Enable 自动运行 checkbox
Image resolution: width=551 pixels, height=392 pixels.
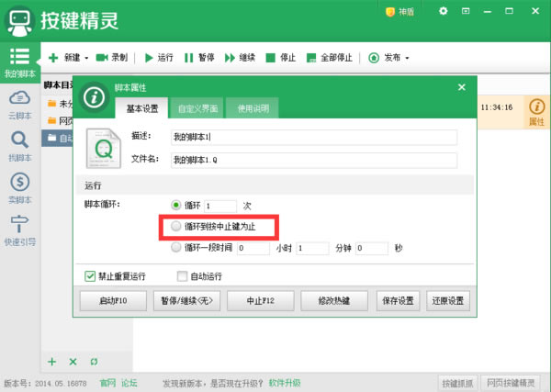tap(182, 274)
